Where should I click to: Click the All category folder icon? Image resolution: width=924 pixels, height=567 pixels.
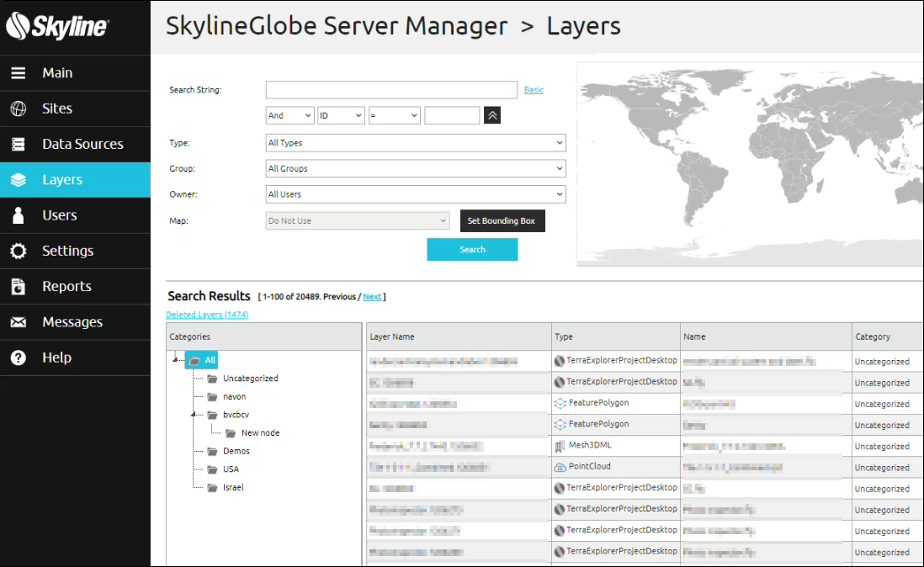(x=194, y=360)
